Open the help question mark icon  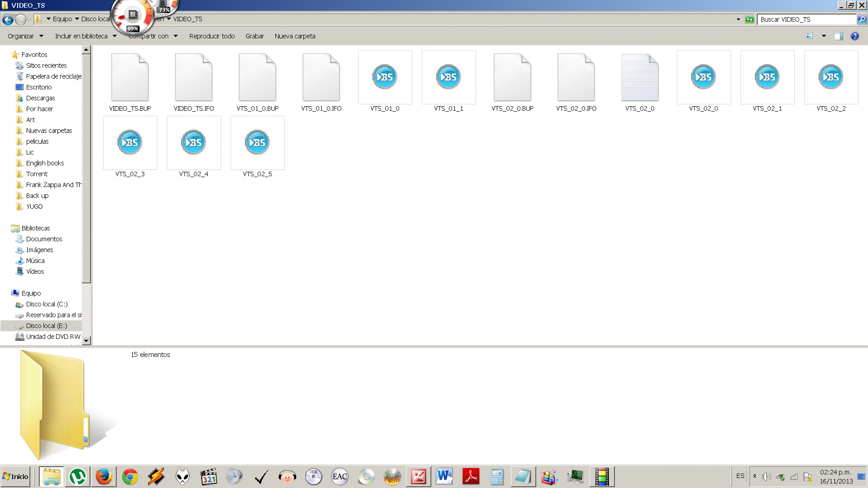[854, 36]
